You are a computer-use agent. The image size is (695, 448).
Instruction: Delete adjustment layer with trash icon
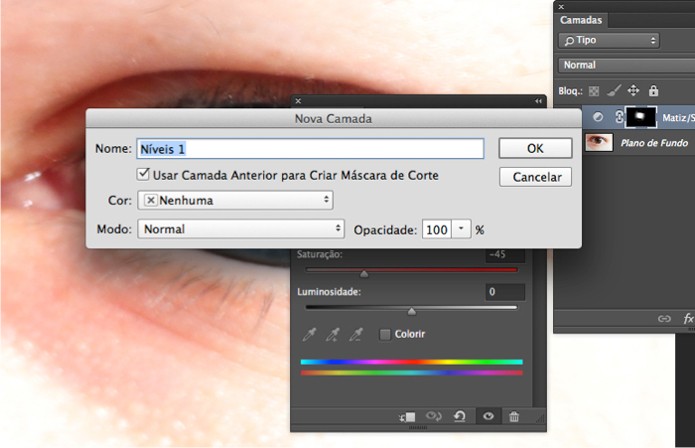tap(514, 416)
